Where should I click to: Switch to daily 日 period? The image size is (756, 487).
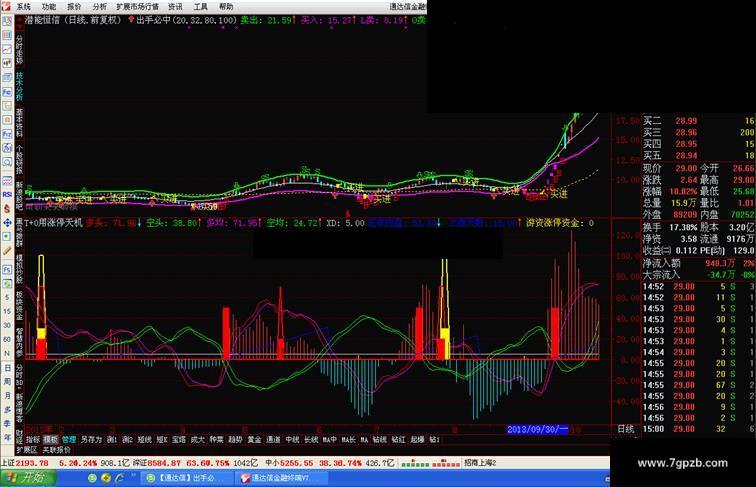(7, 368)
